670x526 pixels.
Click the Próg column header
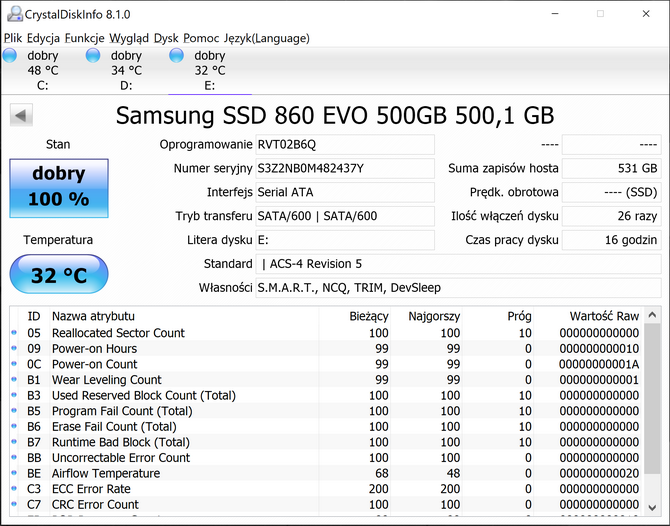pyautogui.click(x=497, y=316)
